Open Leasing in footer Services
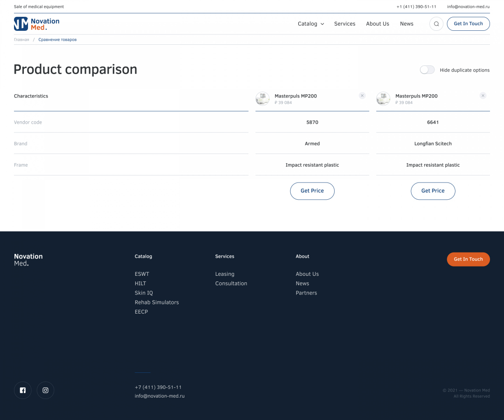 pos(224,274)
